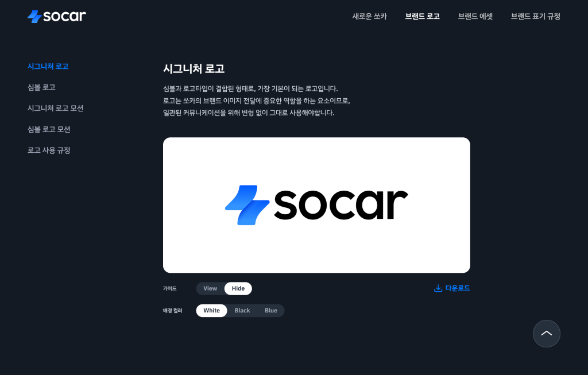Go to 시그니처 로고 sidebar section

click(48, 67)
